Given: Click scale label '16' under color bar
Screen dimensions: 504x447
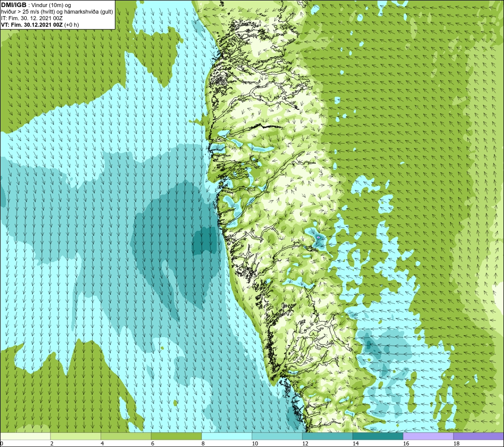Looking at the screenshot, I should point(406,443).
